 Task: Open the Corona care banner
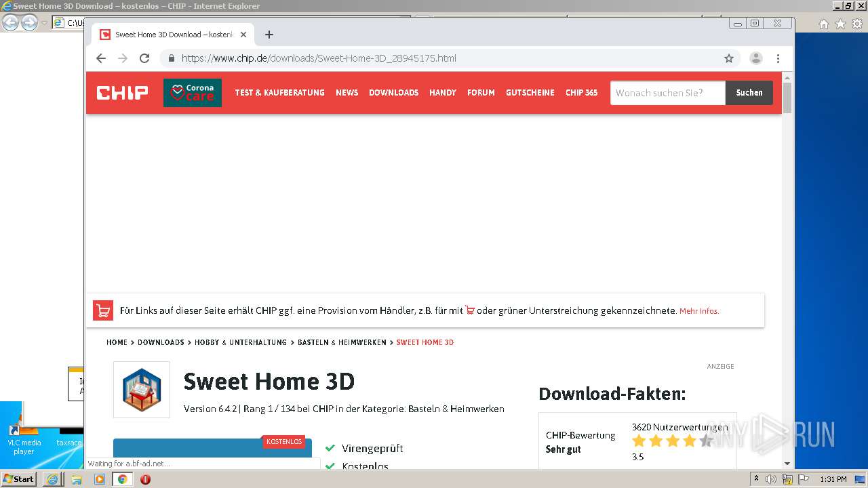[x=193, y=93]
